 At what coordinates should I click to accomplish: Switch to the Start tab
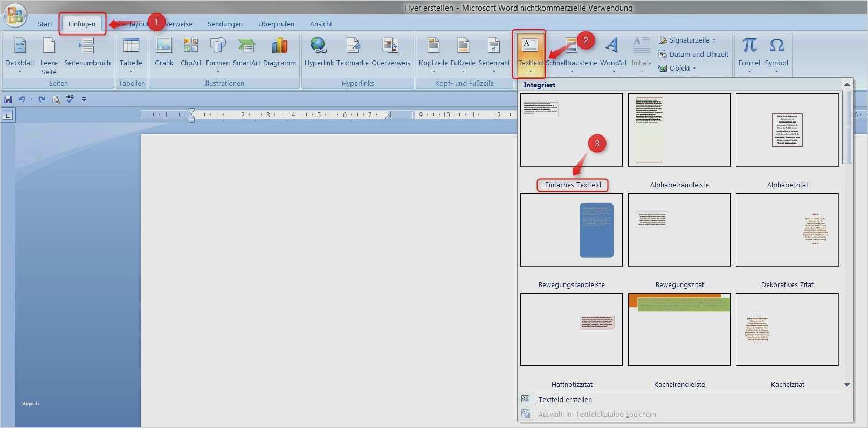click(45, 24)
